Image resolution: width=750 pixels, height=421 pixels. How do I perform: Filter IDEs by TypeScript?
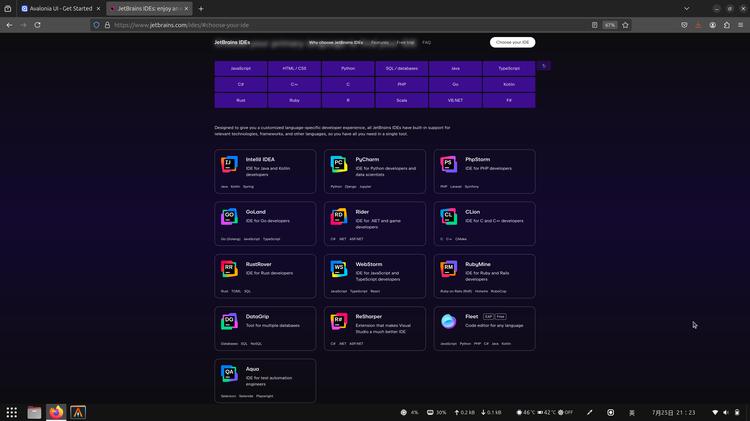click(x=509, y=68)
